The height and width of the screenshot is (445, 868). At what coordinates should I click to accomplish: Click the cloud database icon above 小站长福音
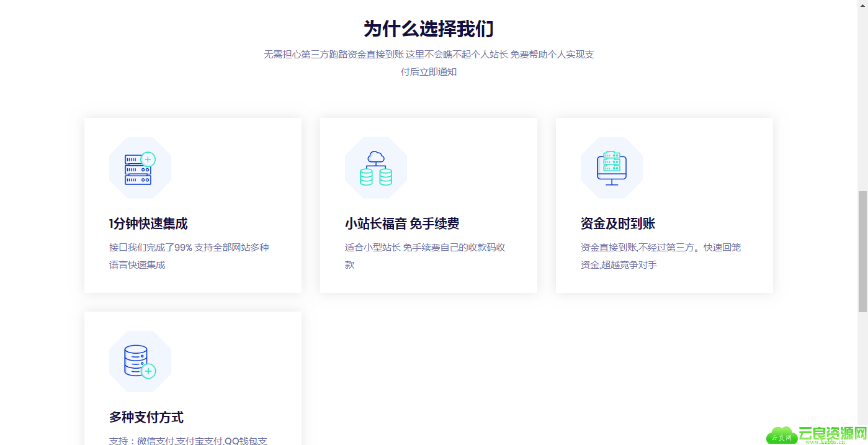[x=376, y=168]
